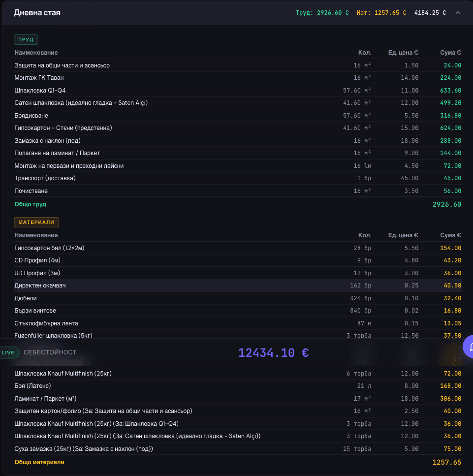The image size is (473, 476).
Task: Click the labor total 2926.60
Action: coord(447,204)
